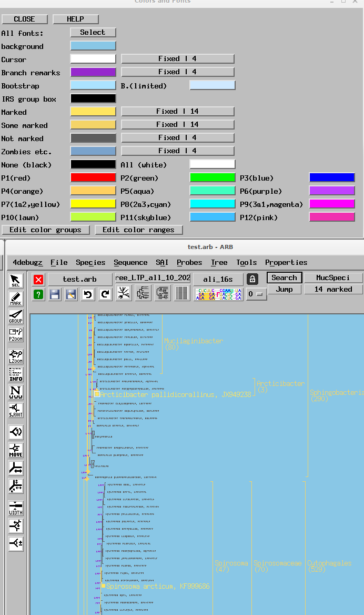
Task: Choose the GROUP tool
Action: [x=16, y=316]
